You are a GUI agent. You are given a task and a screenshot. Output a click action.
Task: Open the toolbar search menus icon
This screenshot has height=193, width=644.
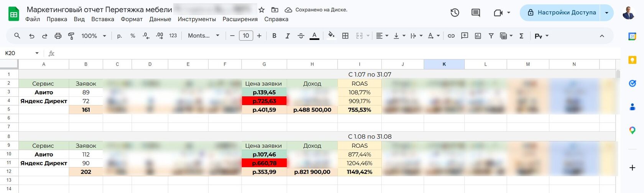(x=17, y=36)
